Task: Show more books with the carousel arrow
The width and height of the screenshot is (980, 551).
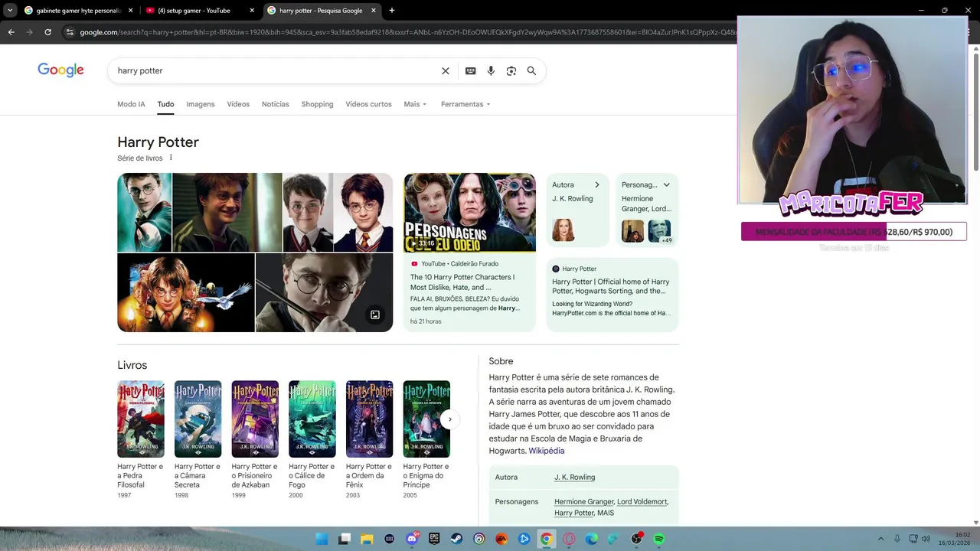Action: pyautogui.click(x=450, y=419)
